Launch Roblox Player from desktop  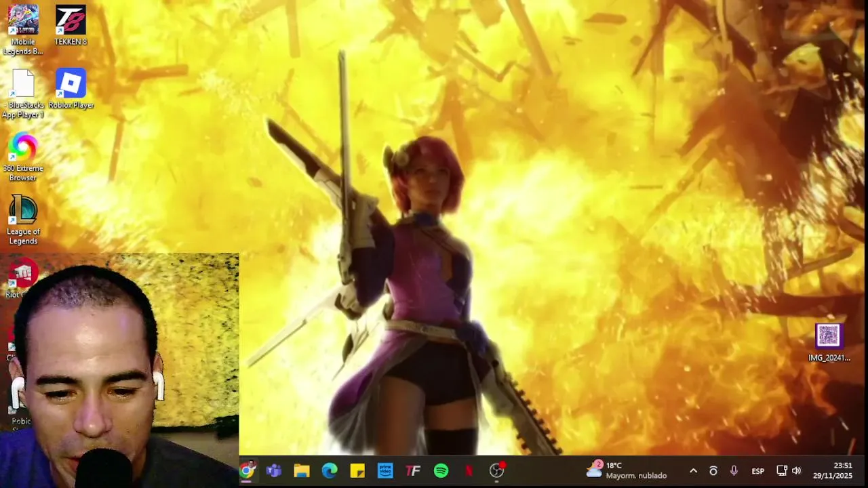(71, 89)
